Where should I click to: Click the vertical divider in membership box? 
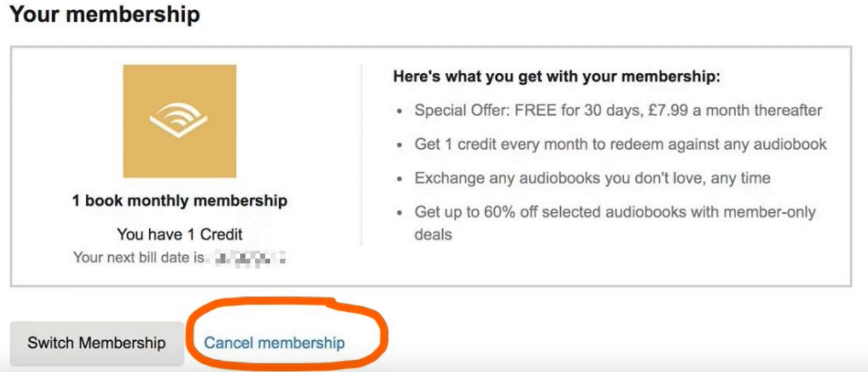tap(361, 155)
